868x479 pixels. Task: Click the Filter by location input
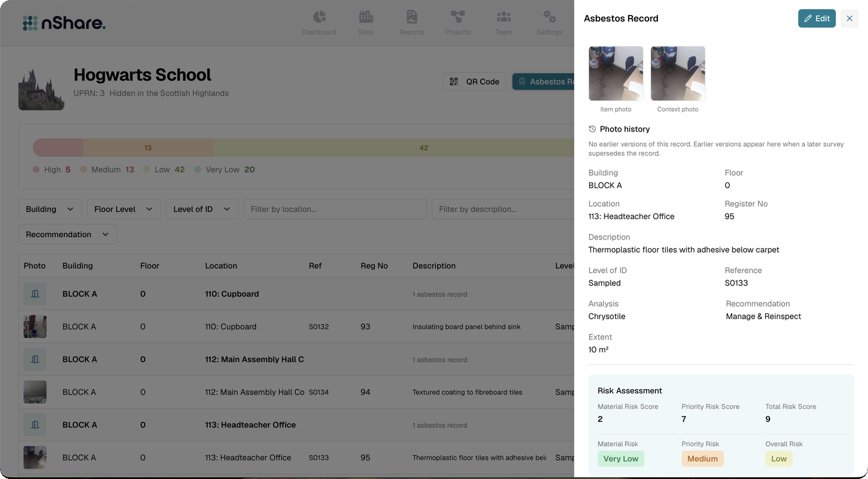click(x=335, y=209)
